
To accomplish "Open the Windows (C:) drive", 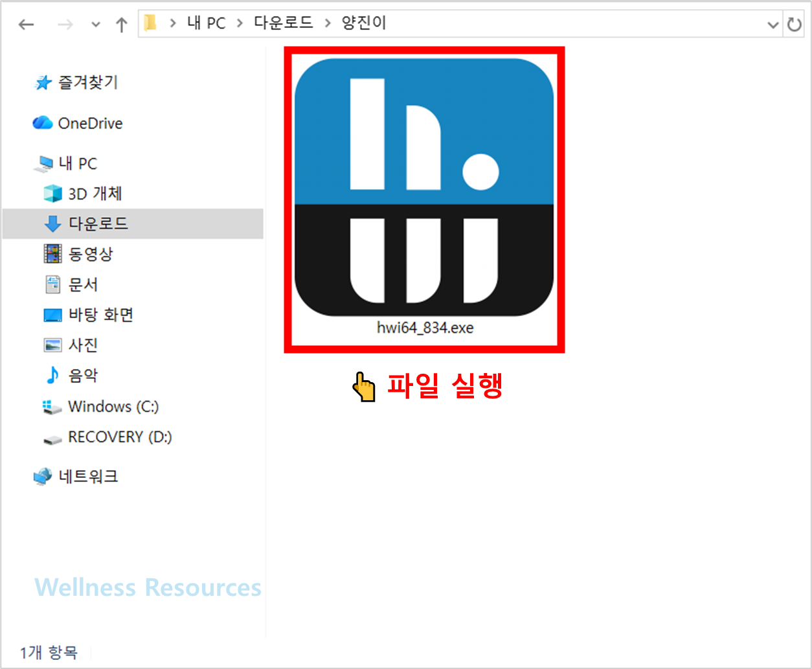I will [113, 407].
